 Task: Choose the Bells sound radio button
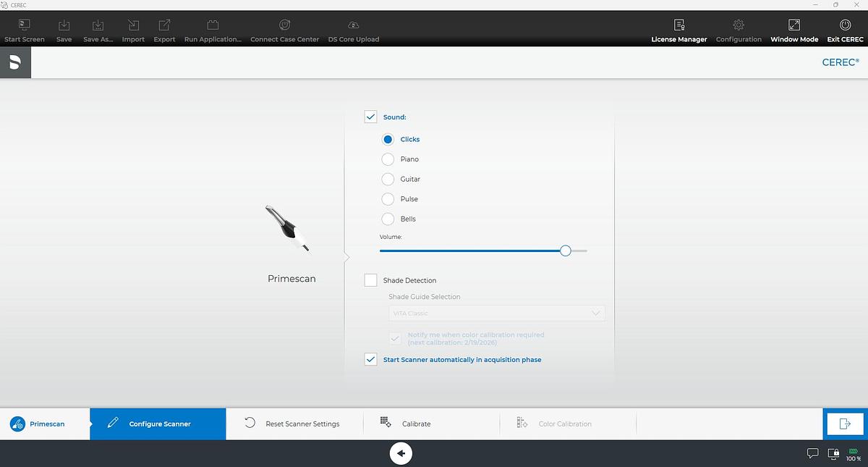388,219
